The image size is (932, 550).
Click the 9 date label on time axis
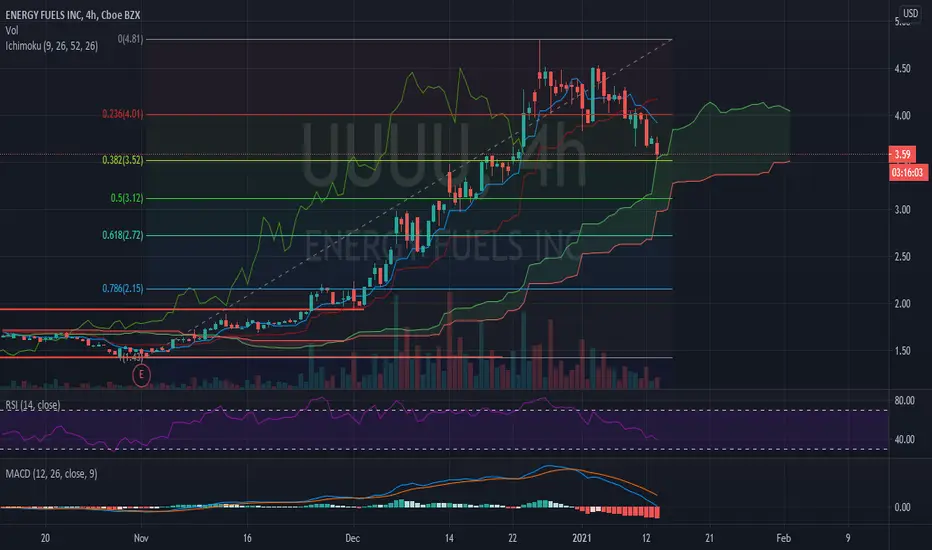pos(848,538)
